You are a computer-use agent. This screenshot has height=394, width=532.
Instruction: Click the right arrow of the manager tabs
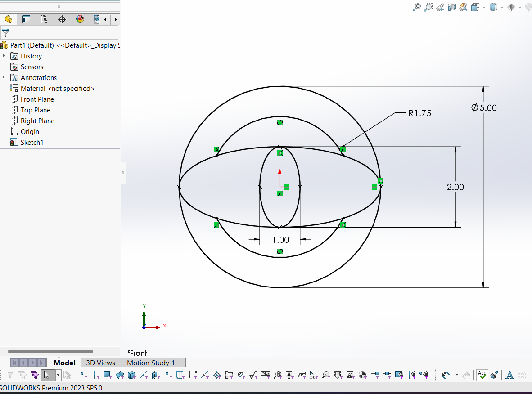click(x=115, y=20)
